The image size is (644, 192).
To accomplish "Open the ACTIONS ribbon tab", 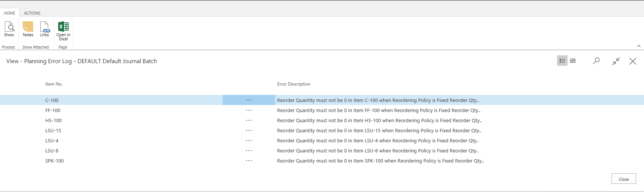I will tap(32, 13).
